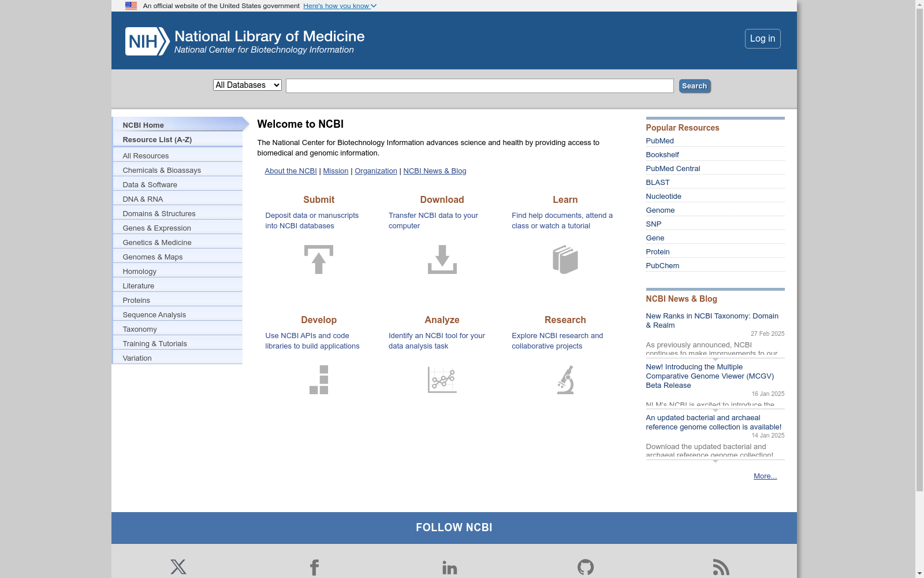The image size is (924, 578).
Task: Click the Search button
Action: click(695, 86)
